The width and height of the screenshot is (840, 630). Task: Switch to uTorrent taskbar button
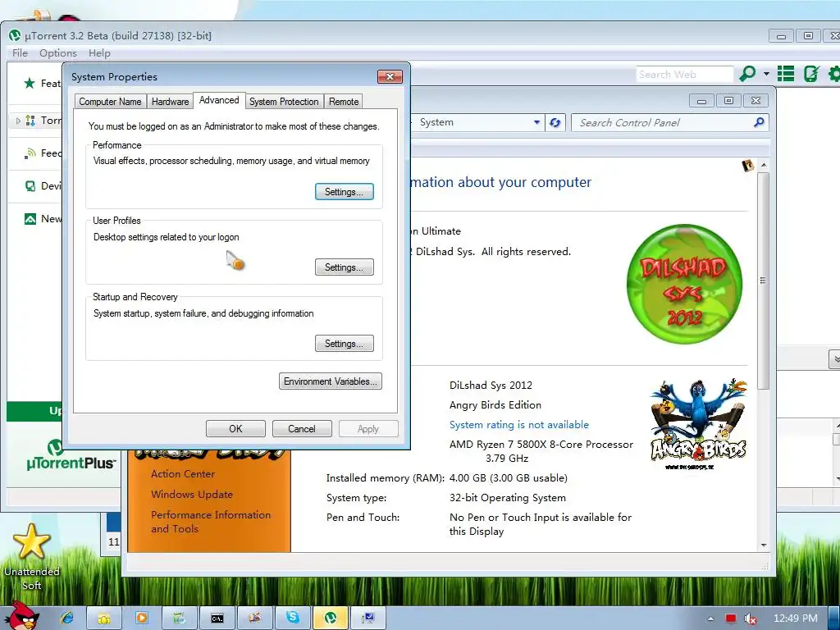(331, 619)
